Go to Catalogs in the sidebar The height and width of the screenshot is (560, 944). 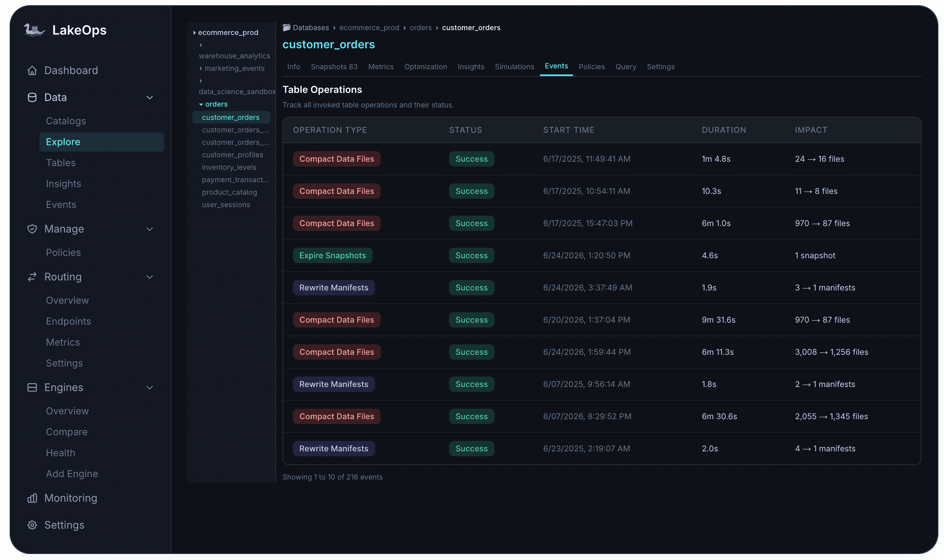(x=66, y=121)
